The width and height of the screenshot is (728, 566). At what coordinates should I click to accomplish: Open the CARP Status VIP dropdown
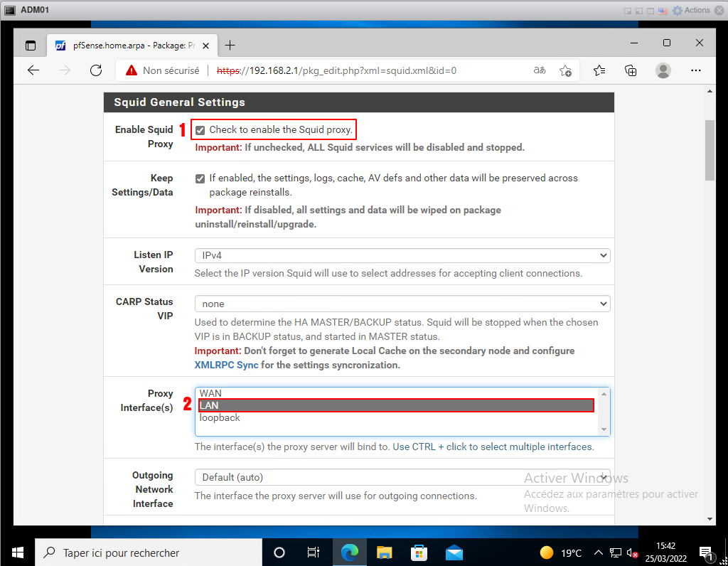click(x=402, y=304)
